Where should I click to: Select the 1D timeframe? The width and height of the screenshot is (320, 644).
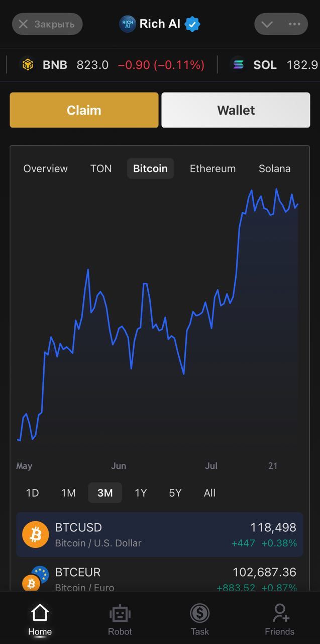click(x=32, y=493)
